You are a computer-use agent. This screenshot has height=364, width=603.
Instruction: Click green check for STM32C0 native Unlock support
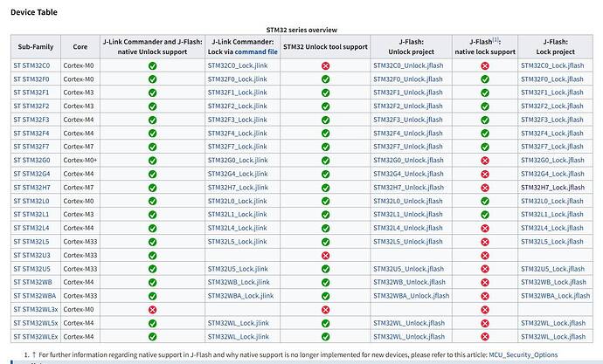pyautogui.click(x=152, y=66)
